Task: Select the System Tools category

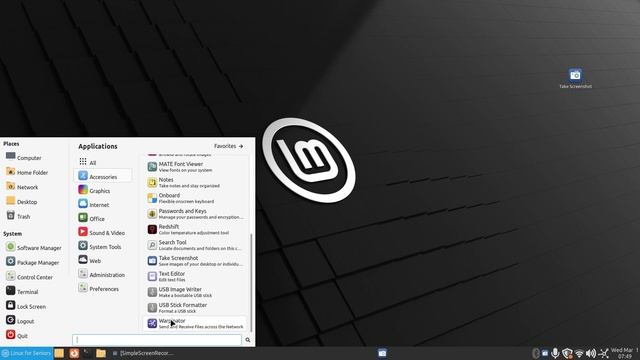Action: (103, 247)
